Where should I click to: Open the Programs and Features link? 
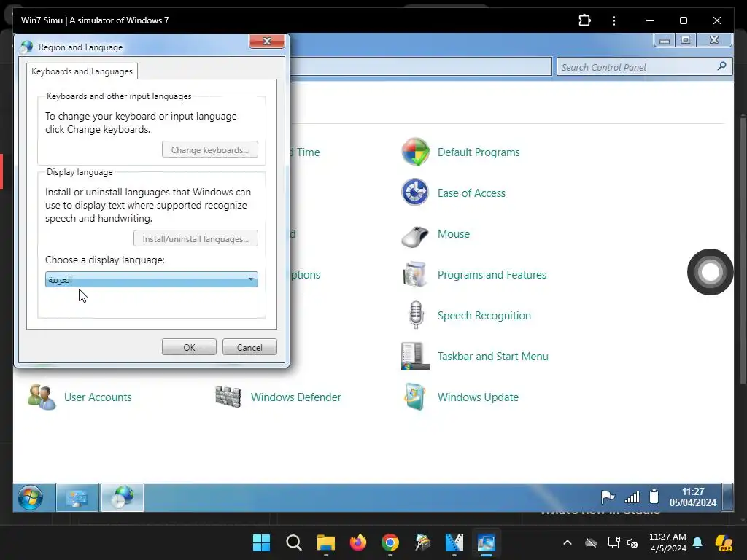coord(492,275)
